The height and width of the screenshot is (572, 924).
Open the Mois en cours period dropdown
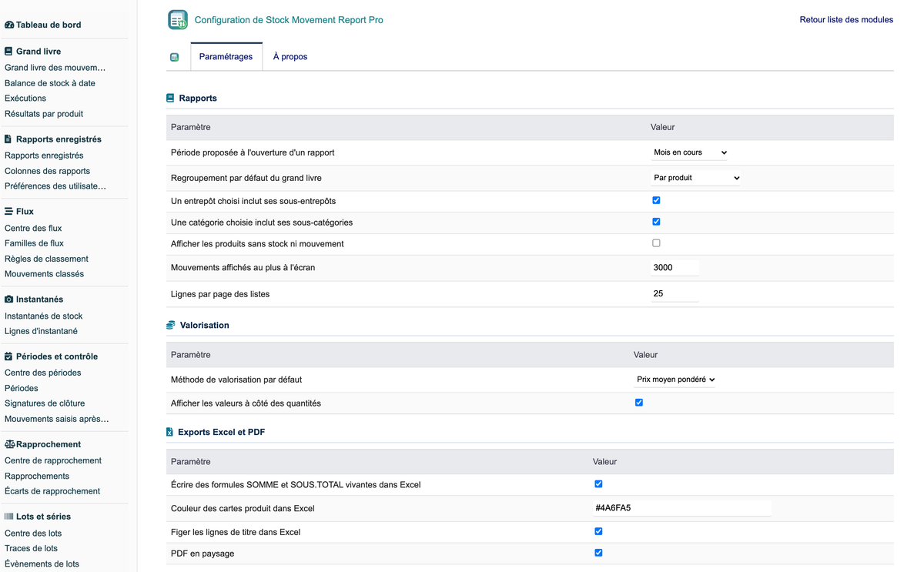coord(690,152)
